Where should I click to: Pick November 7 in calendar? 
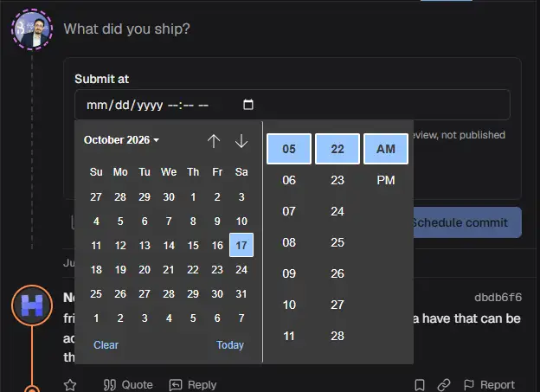(241, 318)
